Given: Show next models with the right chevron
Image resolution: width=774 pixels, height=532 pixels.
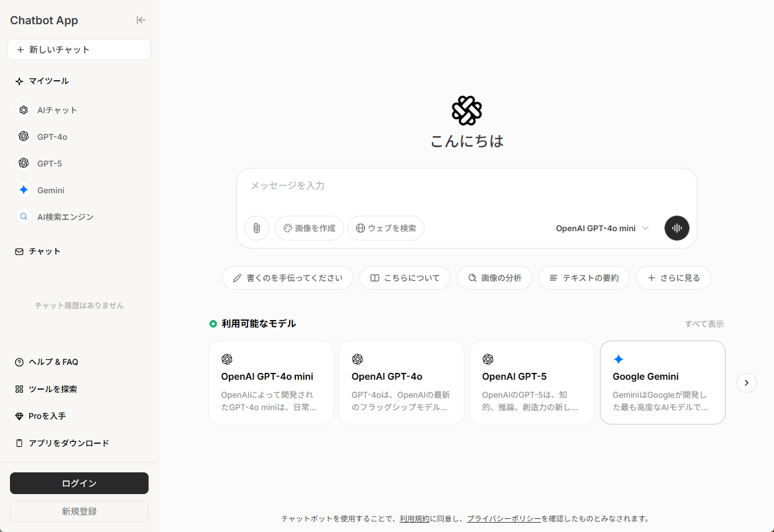Looking at the screenshot, I should click(747, 383).
